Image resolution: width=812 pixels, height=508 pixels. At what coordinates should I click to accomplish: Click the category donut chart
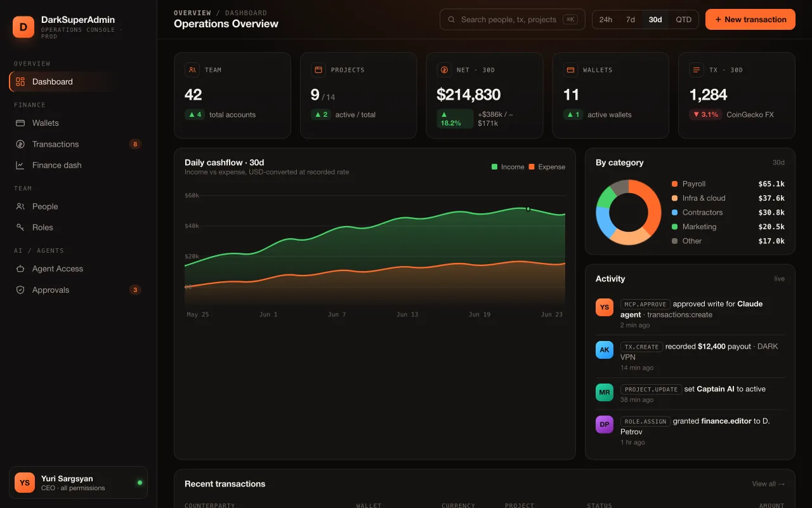[629, 212]
